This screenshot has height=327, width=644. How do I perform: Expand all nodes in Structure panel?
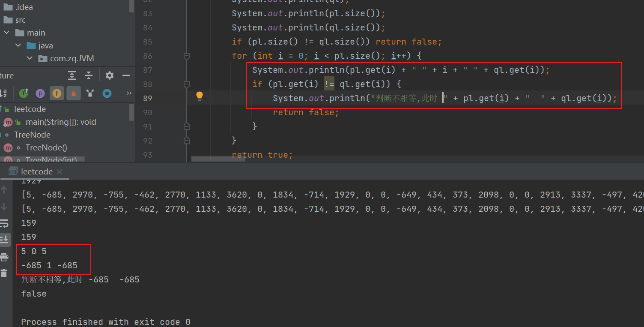(x=72, y=75)
